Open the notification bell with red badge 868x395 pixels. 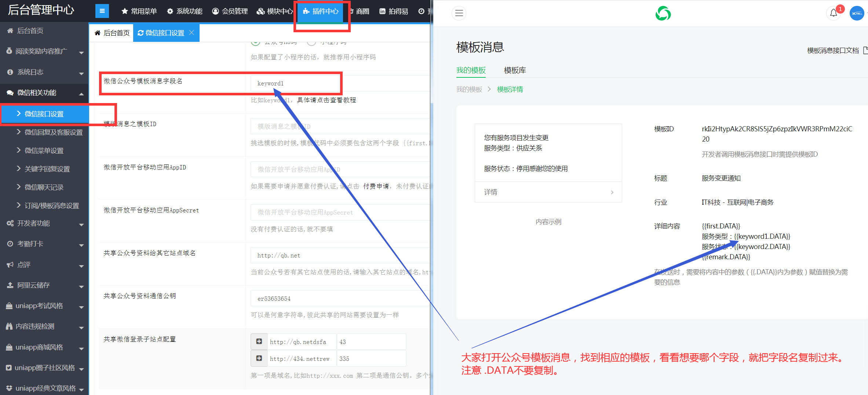833,13
